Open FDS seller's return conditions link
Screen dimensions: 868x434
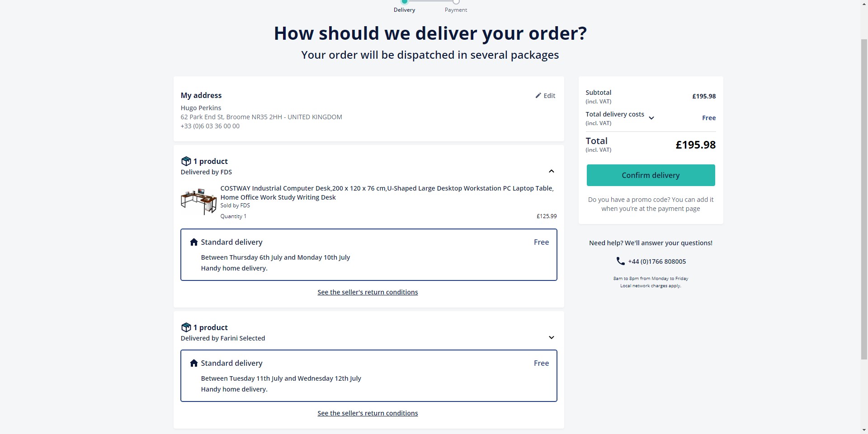[x=368, y=292]
